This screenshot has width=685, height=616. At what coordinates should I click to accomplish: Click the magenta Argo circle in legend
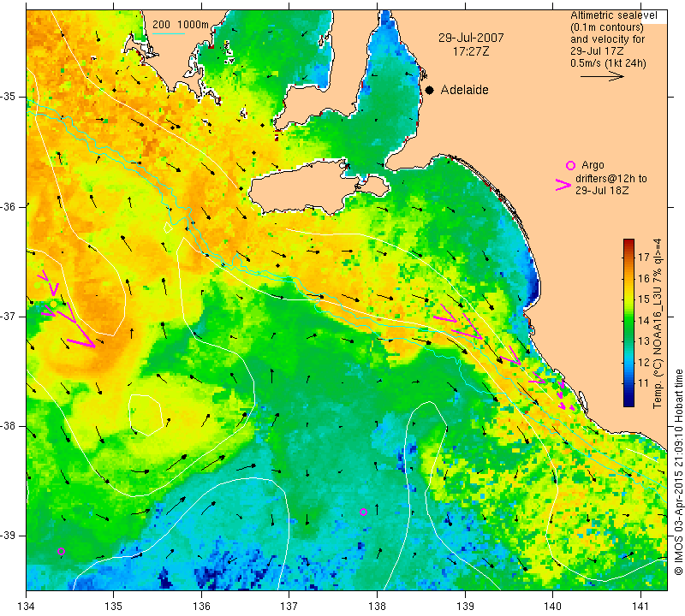tap(570, 165)
